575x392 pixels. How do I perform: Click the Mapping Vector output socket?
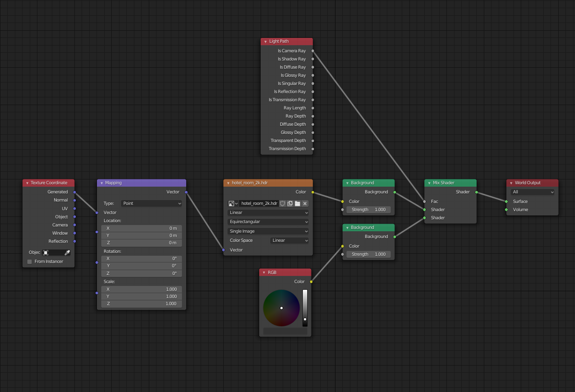(x=186, y=192)
